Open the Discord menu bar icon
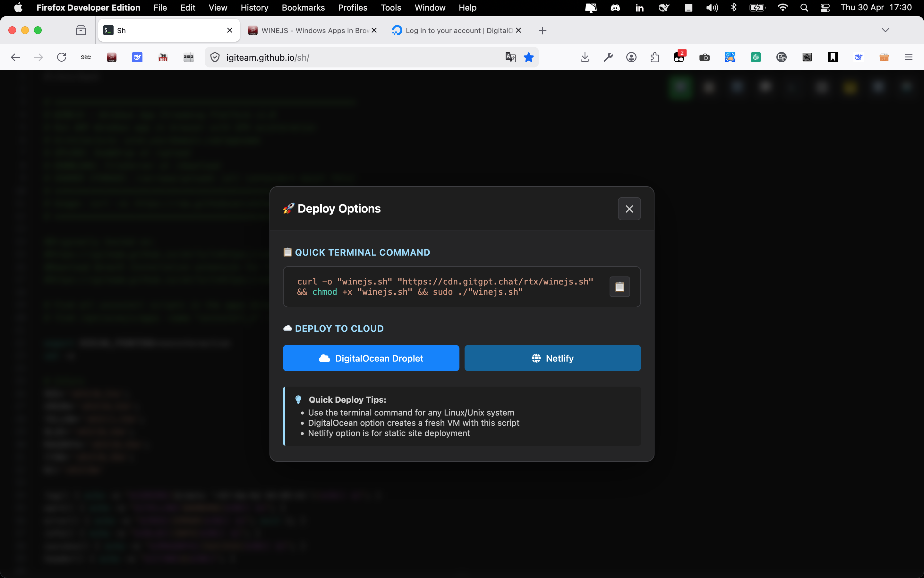The image size is (924, 578). coord(615,8)
